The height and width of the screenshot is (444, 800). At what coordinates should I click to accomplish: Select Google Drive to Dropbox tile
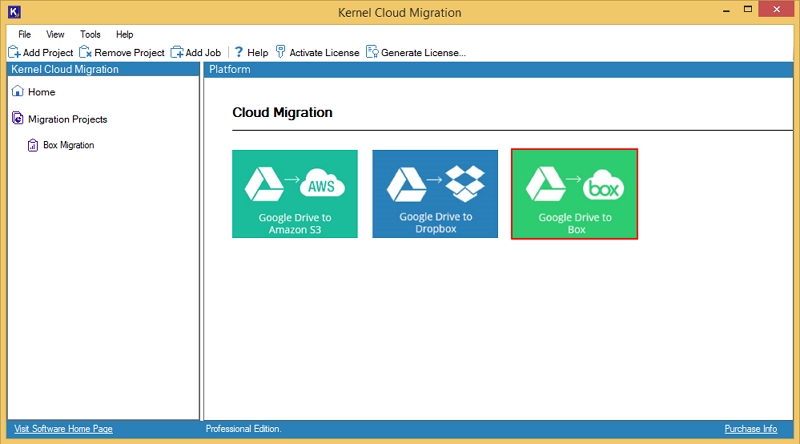point(435,194)
